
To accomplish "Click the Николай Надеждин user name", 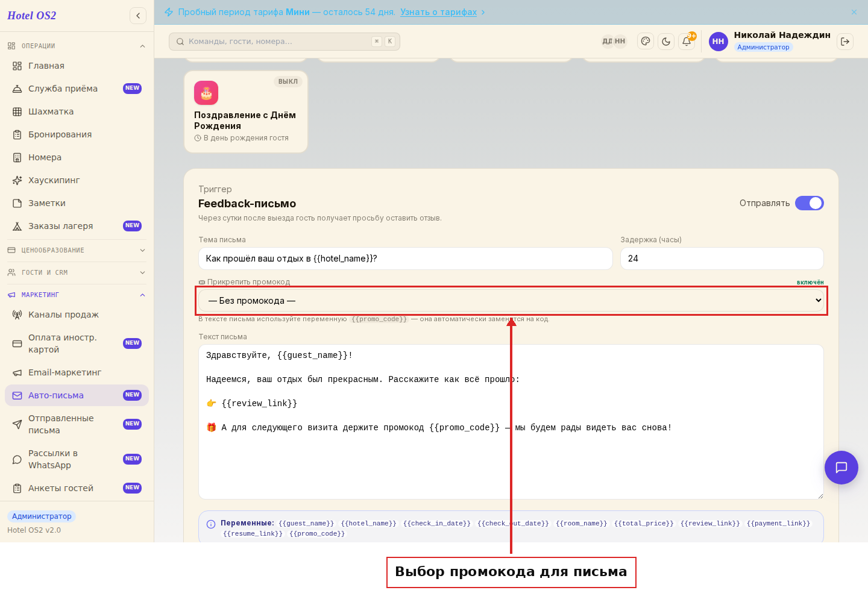I will click(782, 35).
